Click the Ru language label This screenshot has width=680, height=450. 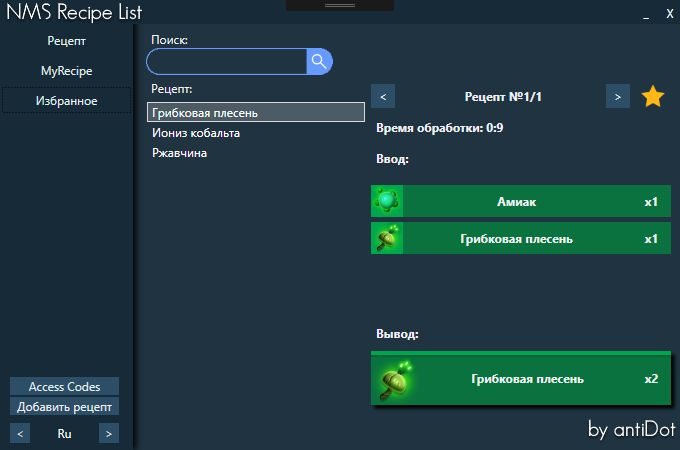tap(64, 433)
